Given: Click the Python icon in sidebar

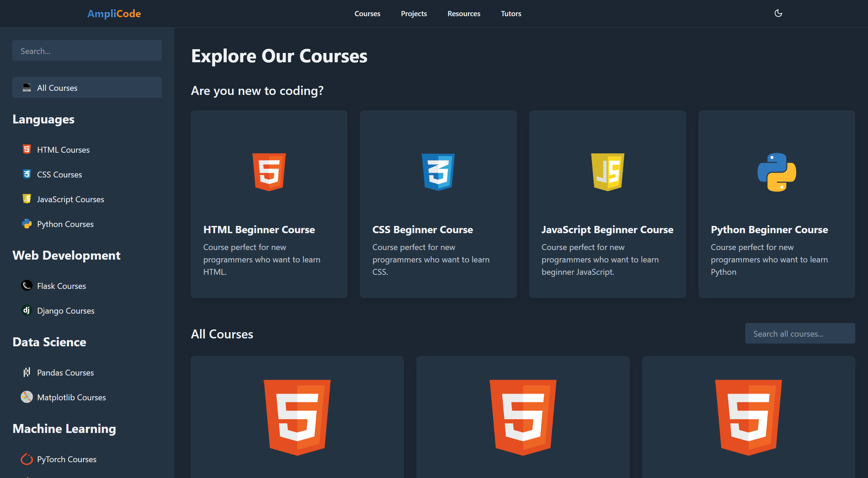Looking at the screenshot, I should pyautogui.click(x=27, y=224).
